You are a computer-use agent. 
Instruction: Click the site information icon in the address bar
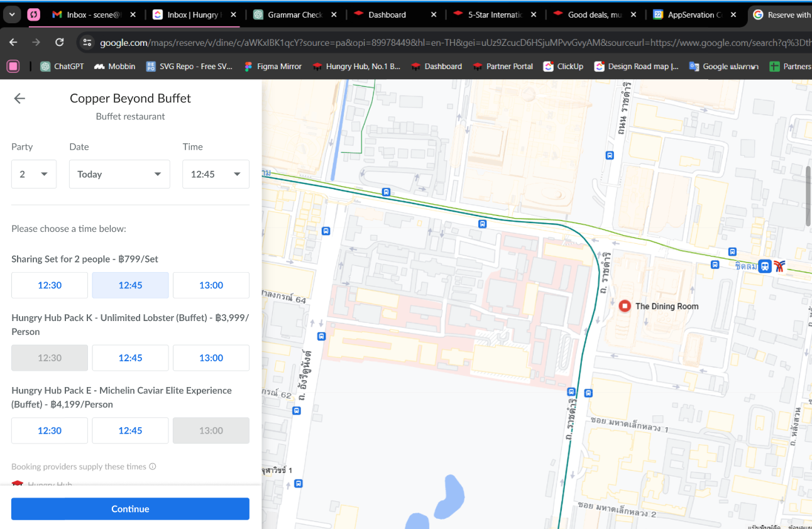[x=87, y=43]
